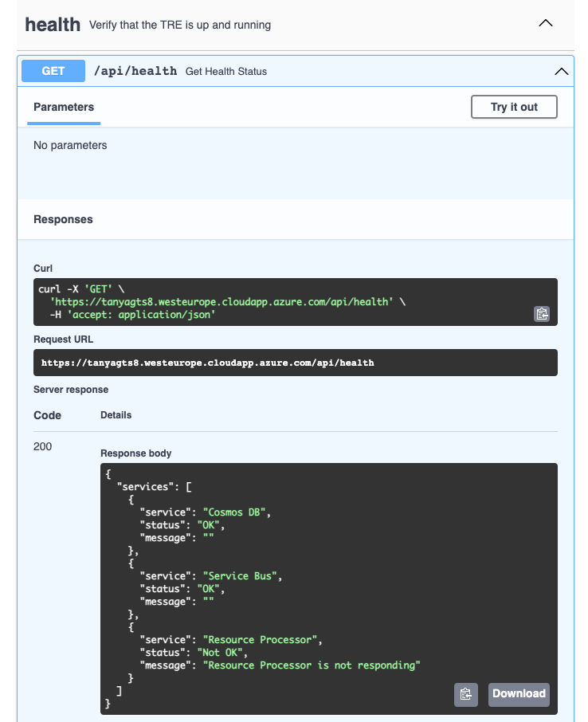The image size is (588, 722).
Task: Switch to the Parameters tab
Action: coord(64,108)
